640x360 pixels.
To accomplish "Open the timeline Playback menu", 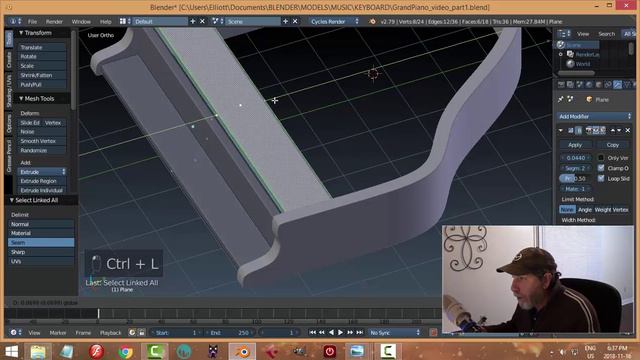I will coord(110,333).
